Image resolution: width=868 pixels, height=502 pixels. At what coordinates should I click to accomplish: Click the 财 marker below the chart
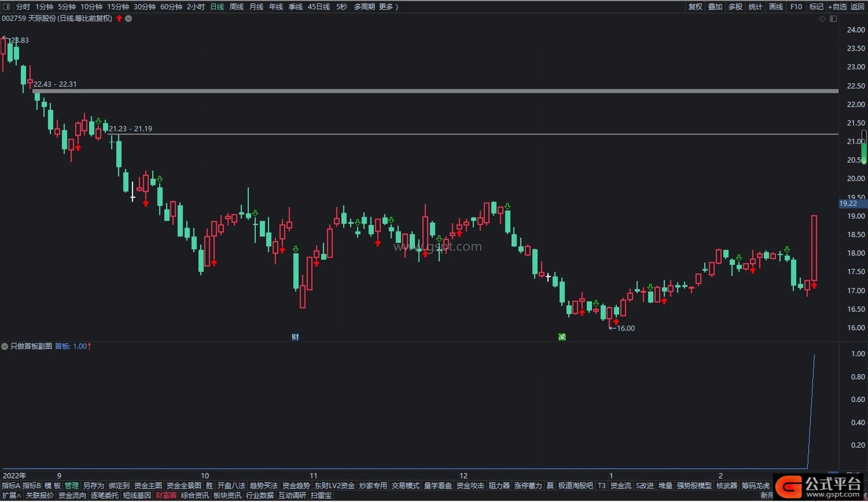coord(295,337)
